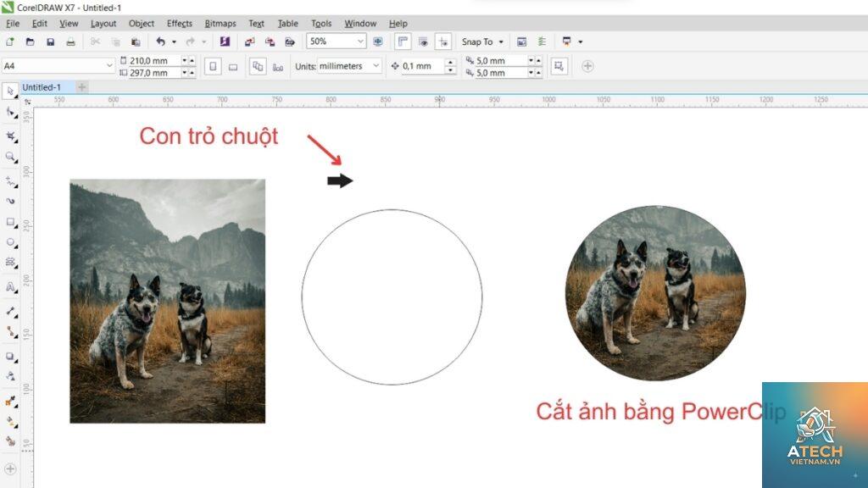Viewport: 868px width, 488px height.
Task: Open the Search content Corel Connect icon
Action: 225,42
